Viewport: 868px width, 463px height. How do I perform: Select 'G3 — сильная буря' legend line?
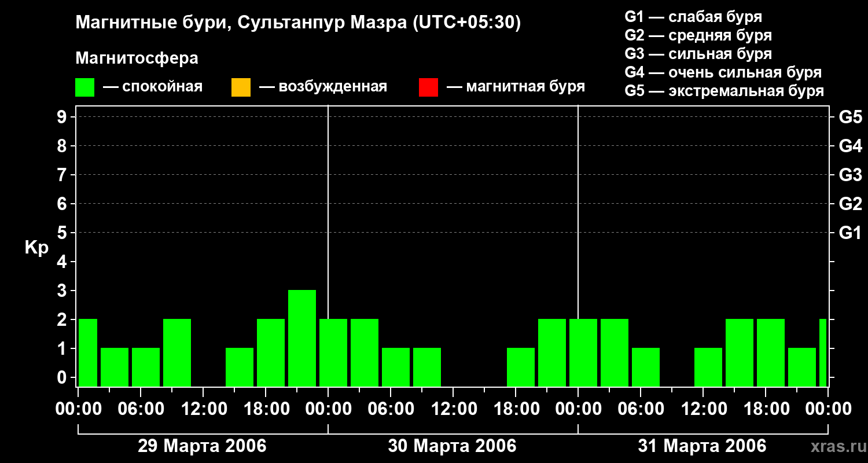coord(698,54)
